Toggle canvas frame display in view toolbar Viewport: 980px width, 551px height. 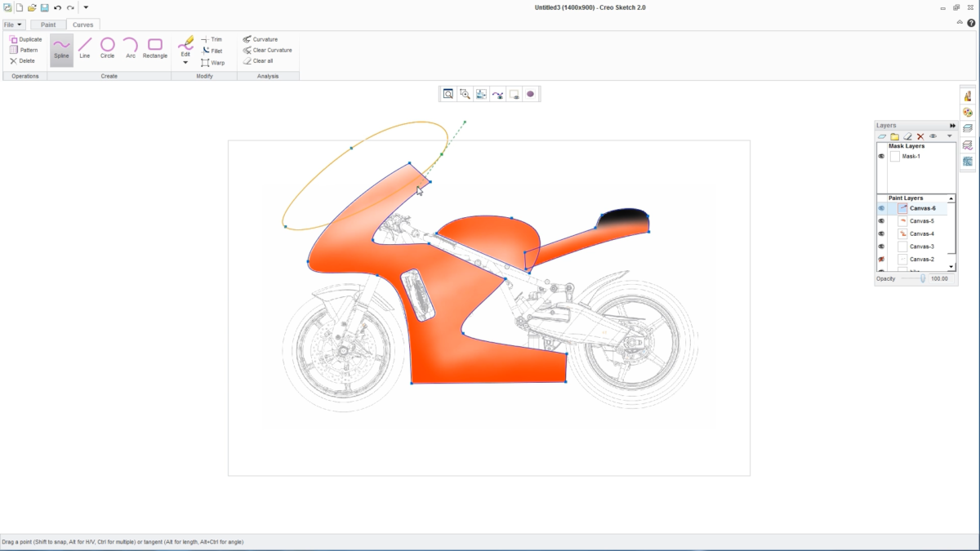pos(514,94)
